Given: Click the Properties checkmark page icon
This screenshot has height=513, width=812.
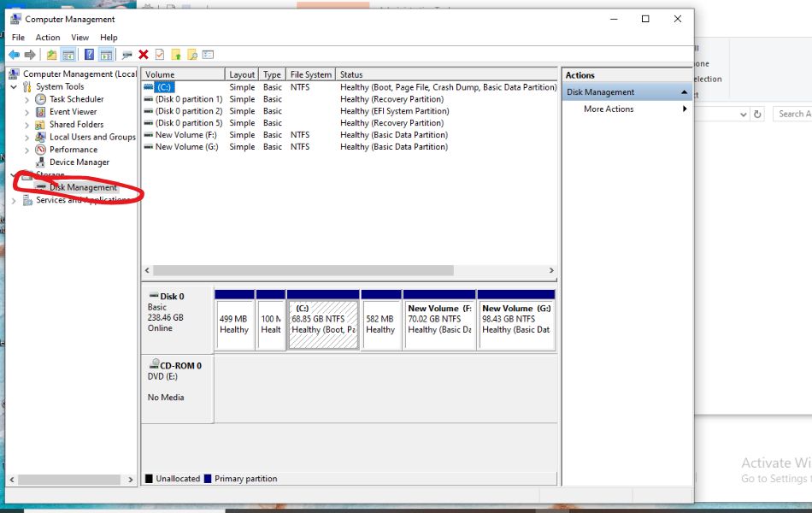Looking at the screenshot, I should coord(160,55).
